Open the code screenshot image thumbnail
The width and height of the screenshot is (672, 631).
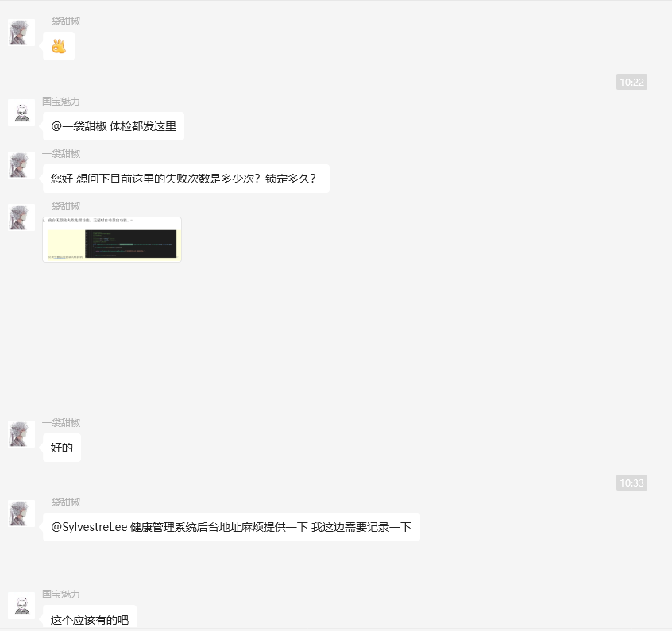coord(112,240)
